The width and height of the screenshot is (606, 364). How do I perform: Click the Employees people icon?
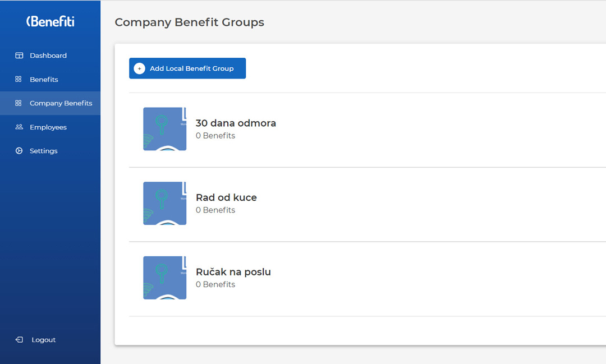pos(19,127)
